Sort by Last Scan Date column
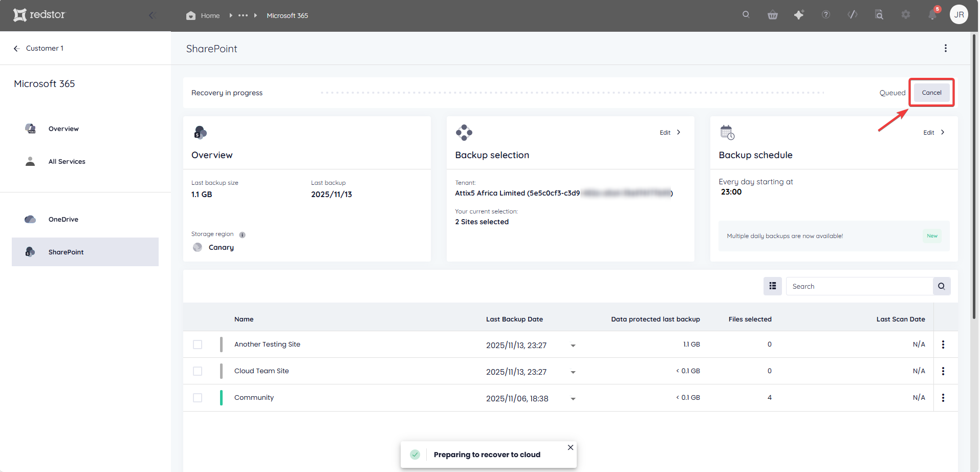Screen dimensions: 980x472 pyautogui.click(x=901, y=319)
